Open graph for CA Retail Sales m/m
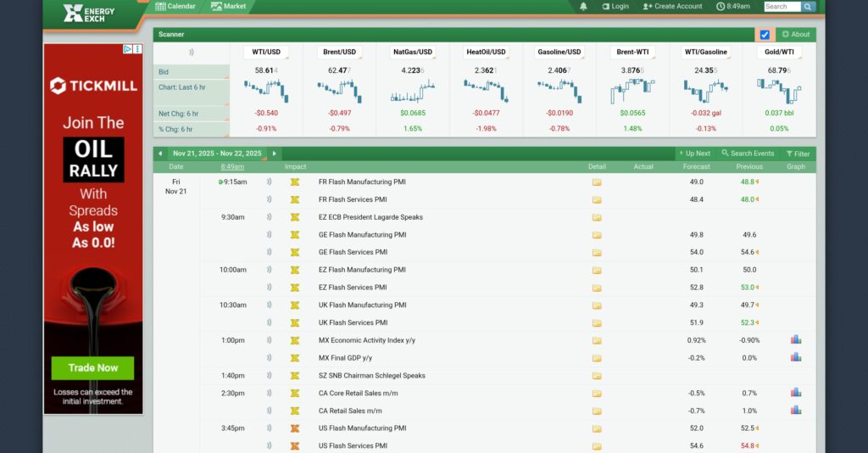This screenshot has height=453, width=868. click(796, 411)
